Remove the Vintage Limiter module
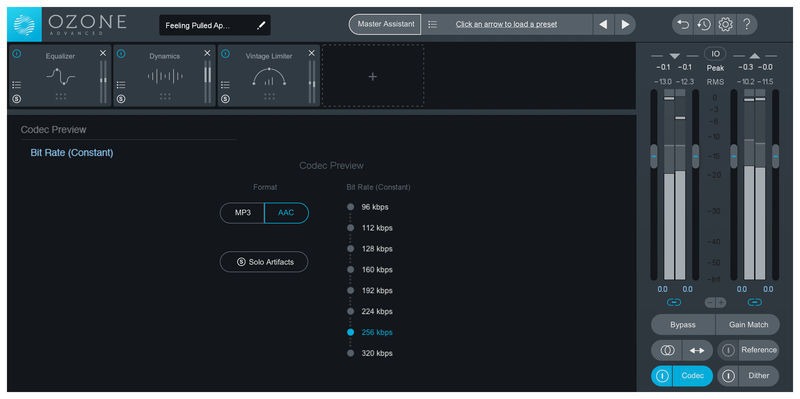This screenshot has height=399, width=800. pyautogui.click(x=312, y=53)
